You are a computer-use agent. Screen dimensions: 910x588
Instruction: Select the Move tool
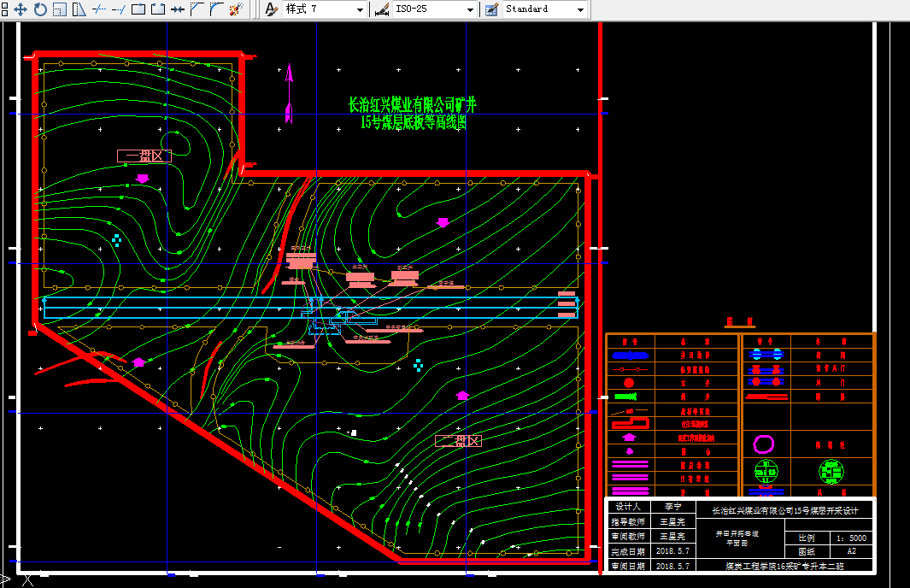click(21, 9)
